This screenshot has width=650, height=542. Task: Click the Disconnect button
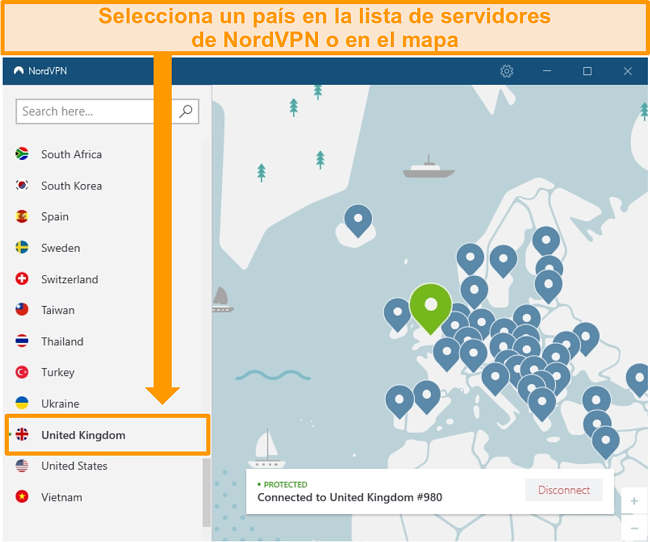[563, 490]
